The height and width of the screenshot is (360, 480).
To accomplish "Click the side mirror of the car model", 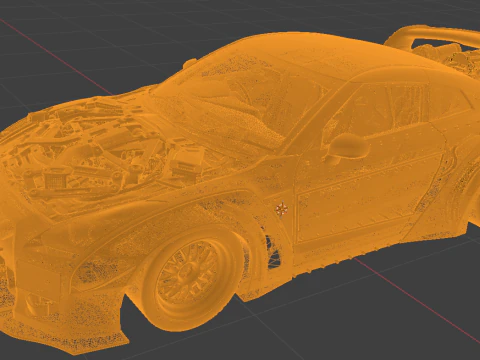I will [347, 147].
